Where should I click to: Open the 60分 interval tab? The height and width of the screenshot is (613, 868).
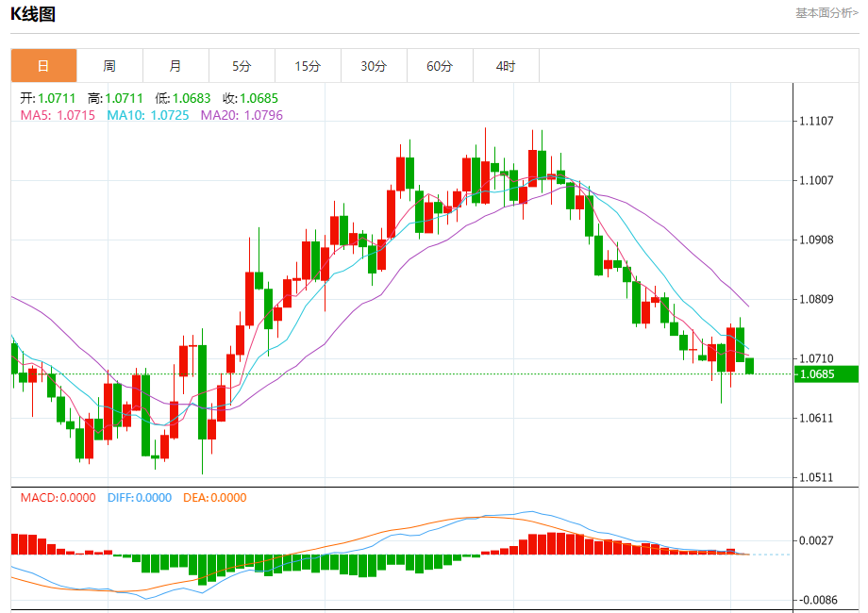[x=440, y=66]
